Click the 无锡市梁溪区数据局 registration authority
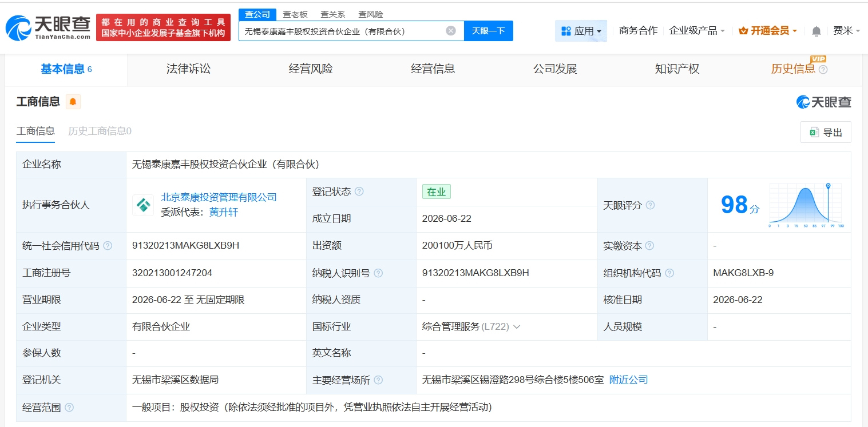The width and height of the screenshot is (868, 427). (x=175, y=380)
